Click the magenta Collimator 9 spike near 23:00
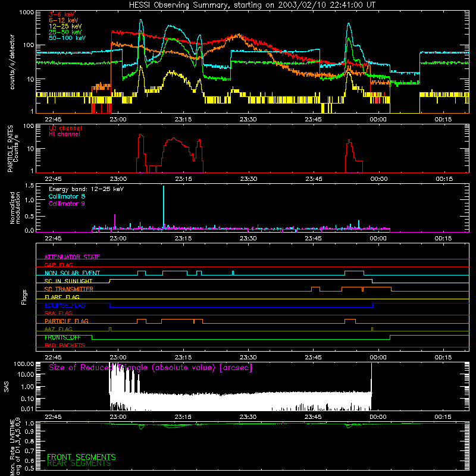476x476 pixels. click(115, 221)
